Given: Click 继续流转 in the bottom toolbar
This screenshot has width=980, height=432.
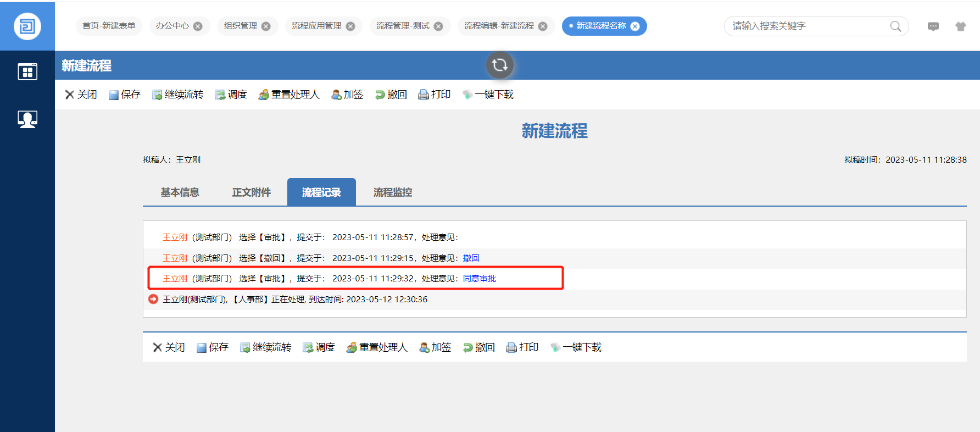Looking at the screenshot, I should 266,347.
